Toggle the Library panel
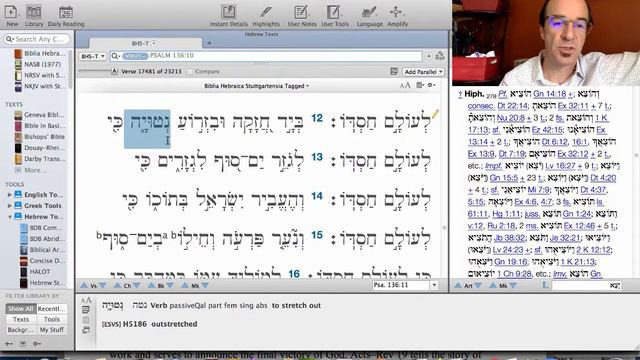 33,16
